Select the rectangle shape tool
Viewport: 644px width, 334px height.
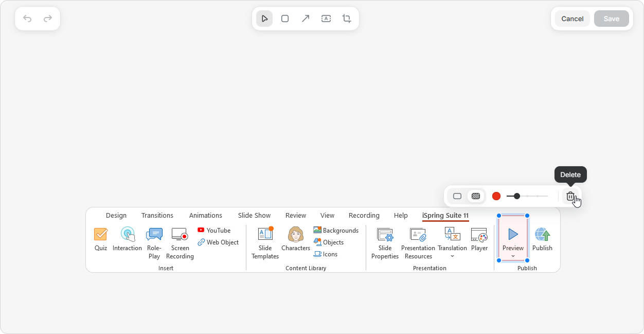click(285, 19)
